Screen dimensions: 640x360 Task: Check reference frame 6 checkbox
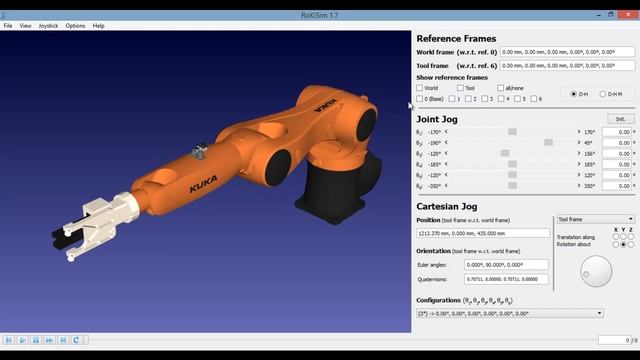tap(534, 99)
